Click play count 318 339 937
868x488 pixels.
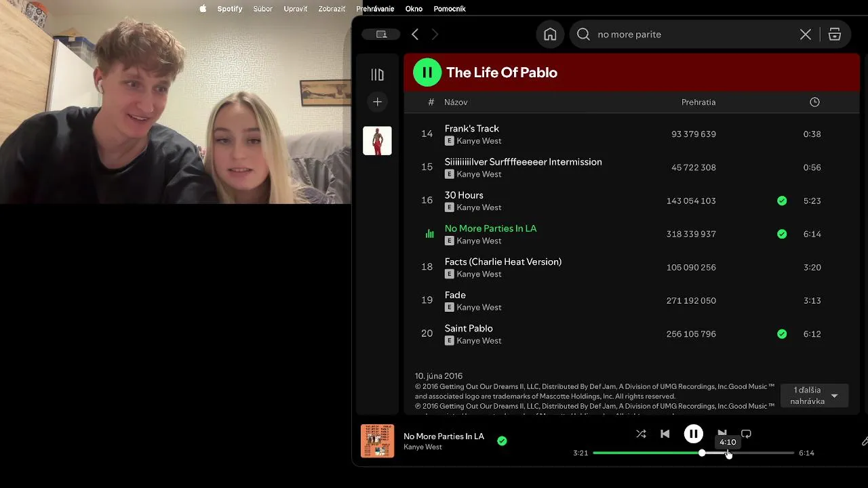(x=691, y=234)
